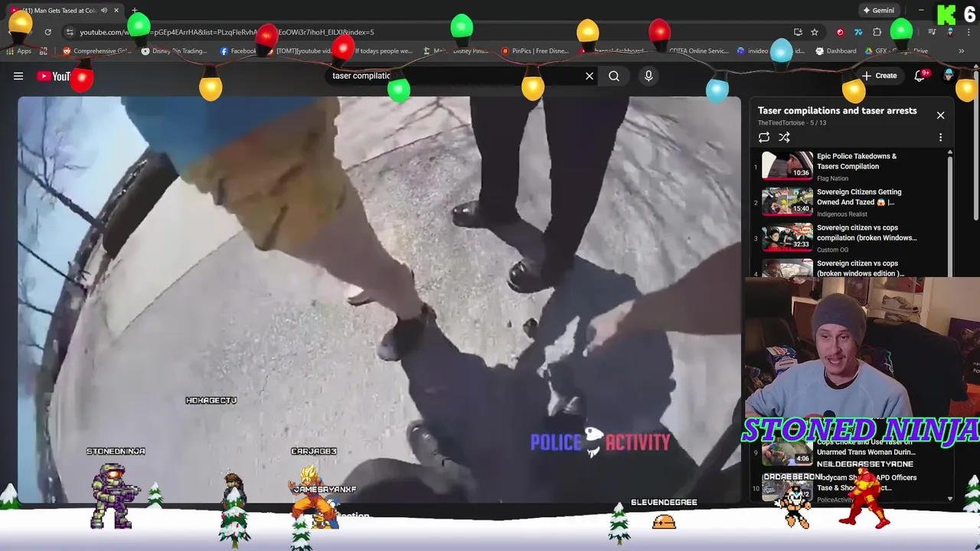Open the playlist three-dot options menu
Screen dimensions: 980x551
[x=940, y=137]
